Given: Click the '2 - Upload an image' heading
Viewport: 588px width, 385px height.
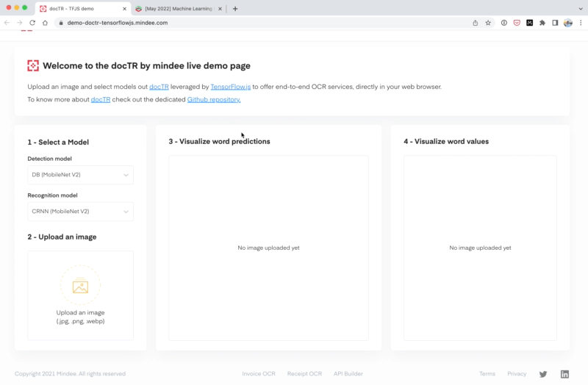Looking at the screenshot, I should coord(62,237).
